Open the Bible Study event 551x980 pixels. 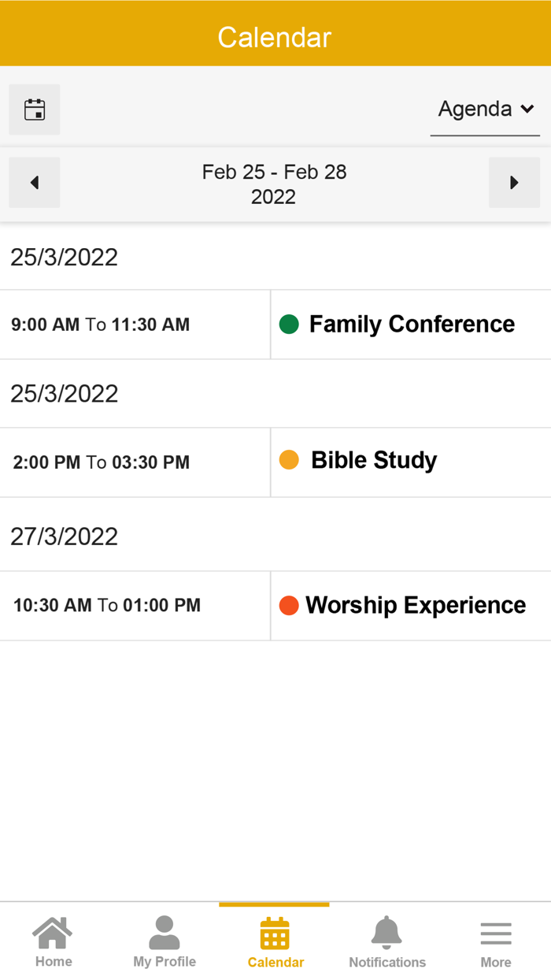[x=374, y=460]
